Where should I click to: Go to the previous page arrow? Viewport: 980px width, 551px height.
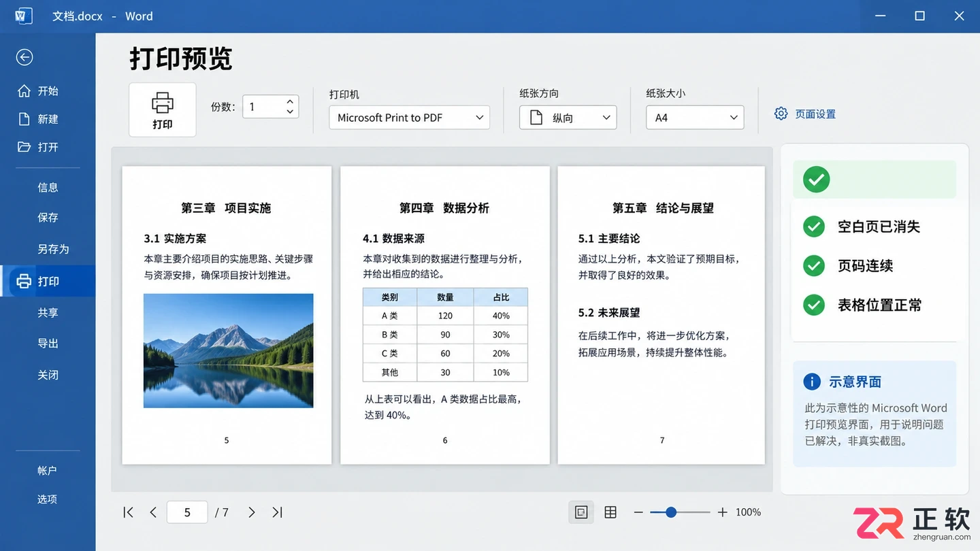click(x=153, y=512)
